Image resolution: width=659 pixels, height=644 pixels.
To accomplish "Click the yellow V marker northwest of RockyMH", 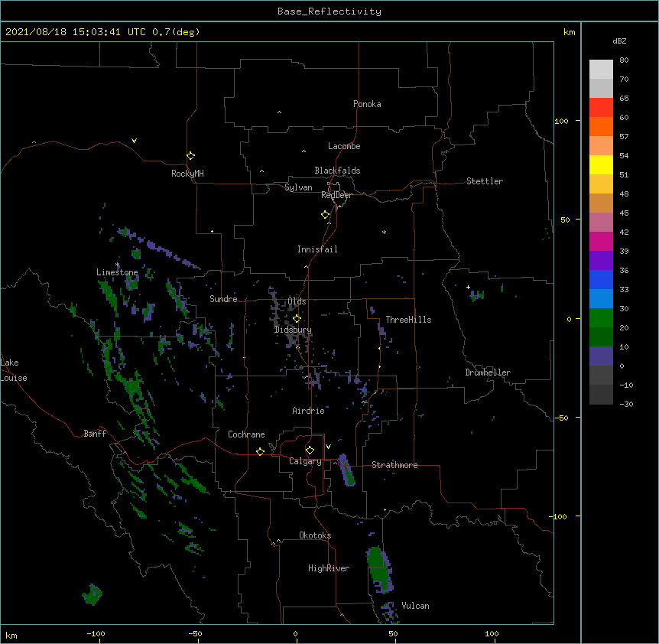I will coord(134,141).
